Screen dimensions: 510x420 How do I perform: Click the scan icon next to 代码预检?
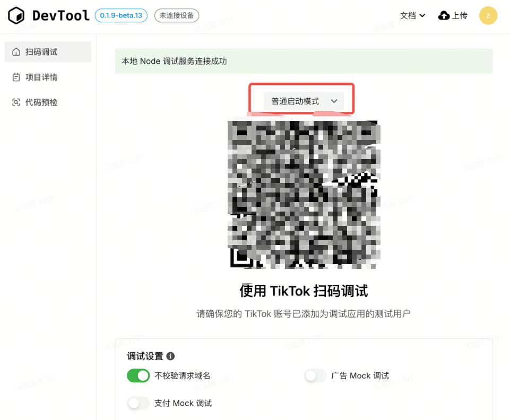(x=16, y=102)
